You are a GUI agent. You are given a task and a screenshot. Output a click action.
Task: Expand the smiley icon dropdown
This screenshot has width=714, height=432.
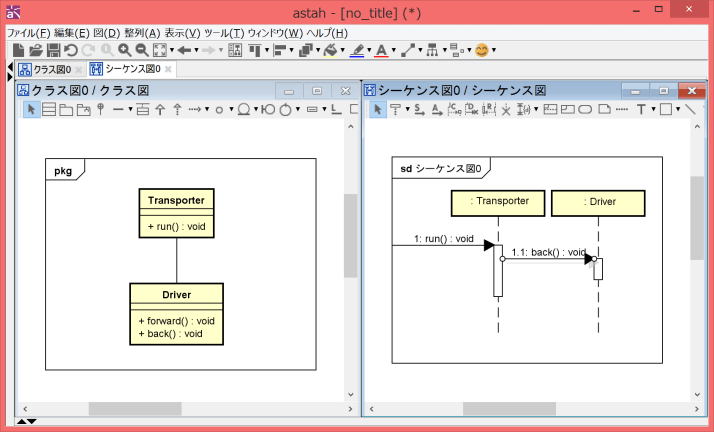496,50
